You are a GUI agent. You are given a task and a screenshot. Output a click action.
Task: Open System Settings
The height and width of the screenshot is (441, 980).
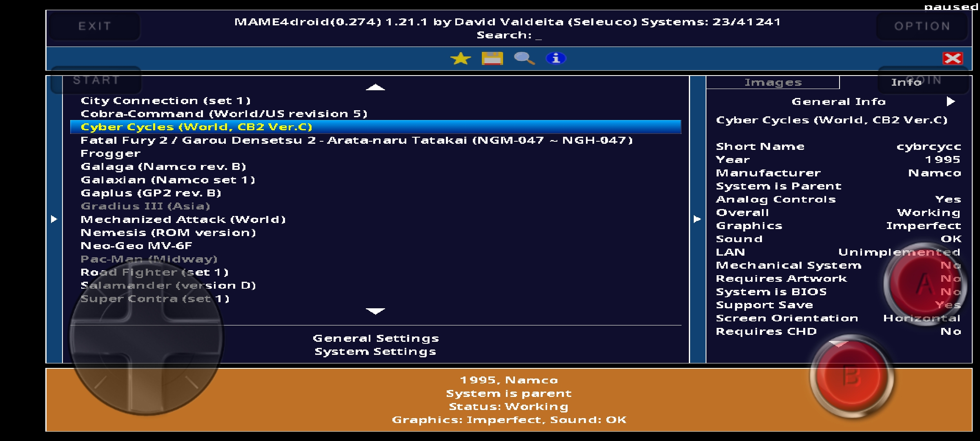(376, 352)
